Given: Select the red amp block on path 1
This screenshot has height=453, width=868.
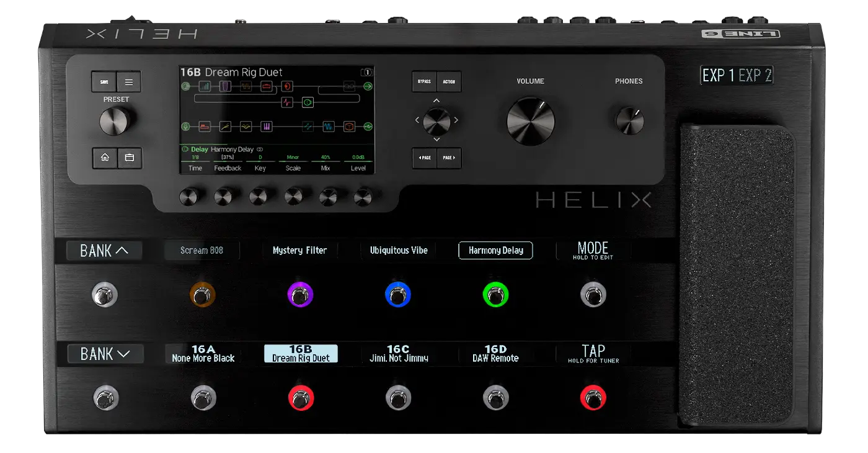Looking at the screenshot, I should 266,86.
